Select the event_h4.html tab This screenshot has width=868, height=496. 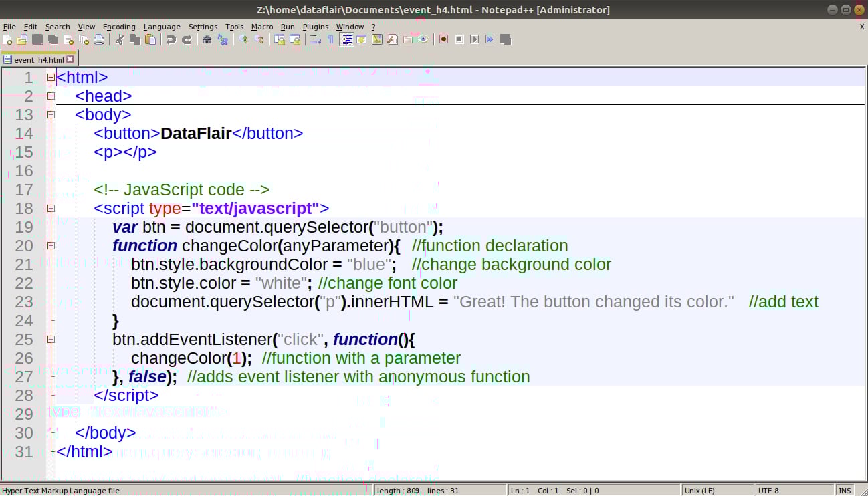tap(37, 59)
